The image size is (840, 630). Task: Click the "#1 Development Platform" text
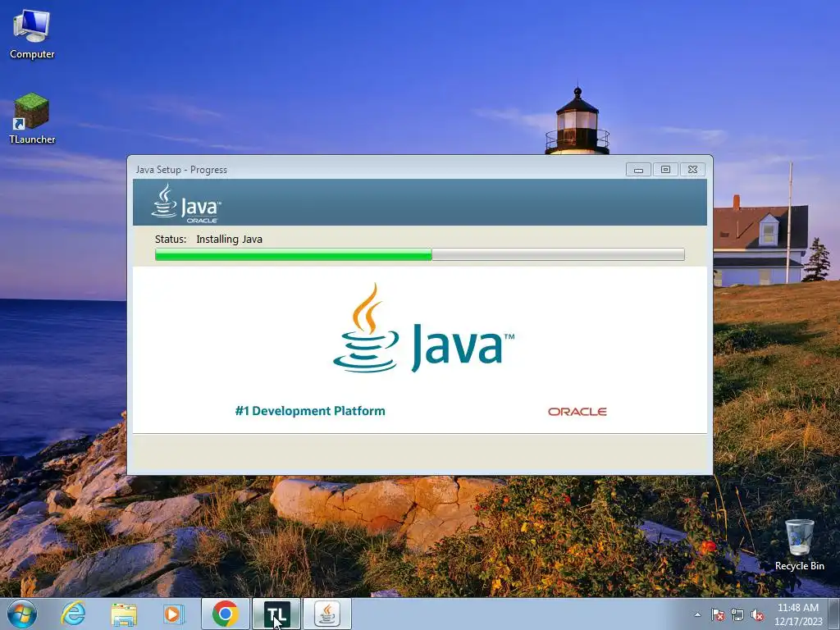pos(310,411)
